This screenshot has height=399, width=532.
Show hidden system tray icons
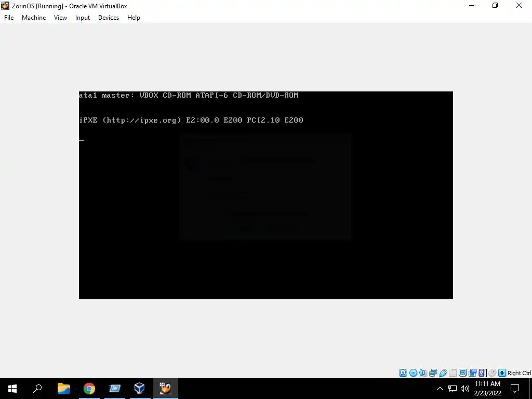(x=440, y=389)
